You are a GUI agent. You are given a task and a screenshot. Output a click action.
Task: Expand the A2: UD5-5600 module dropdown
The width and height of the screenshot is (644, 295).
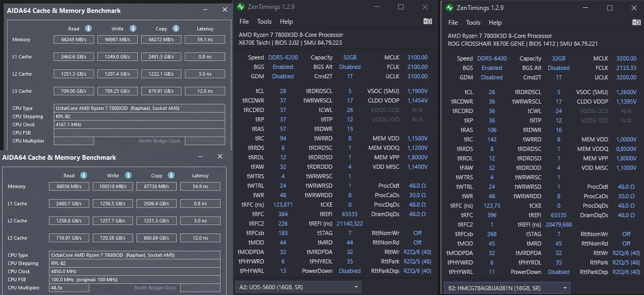pyautogui.click(x=298, y=287)
